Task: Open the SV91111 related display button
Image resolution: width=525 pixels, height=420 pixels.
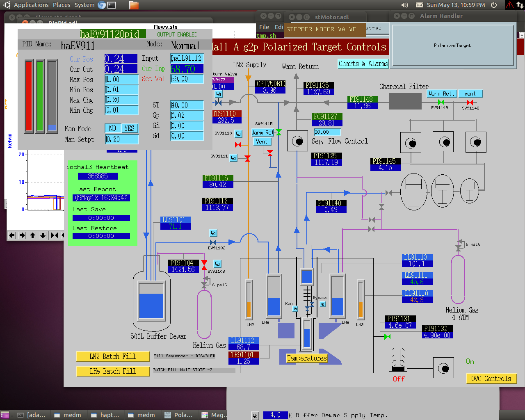Action: pyautogui.click(x=233, y=157)
